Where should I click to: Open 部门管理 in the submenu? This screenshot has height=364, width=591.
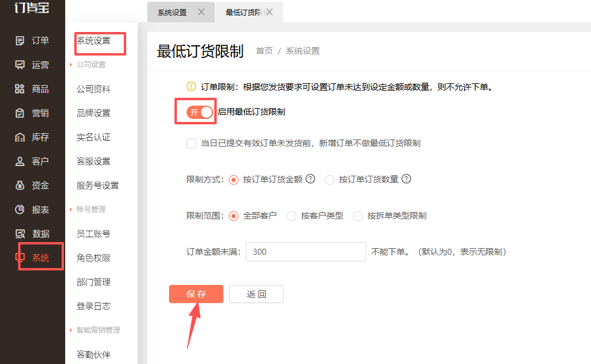click(94, 283)
